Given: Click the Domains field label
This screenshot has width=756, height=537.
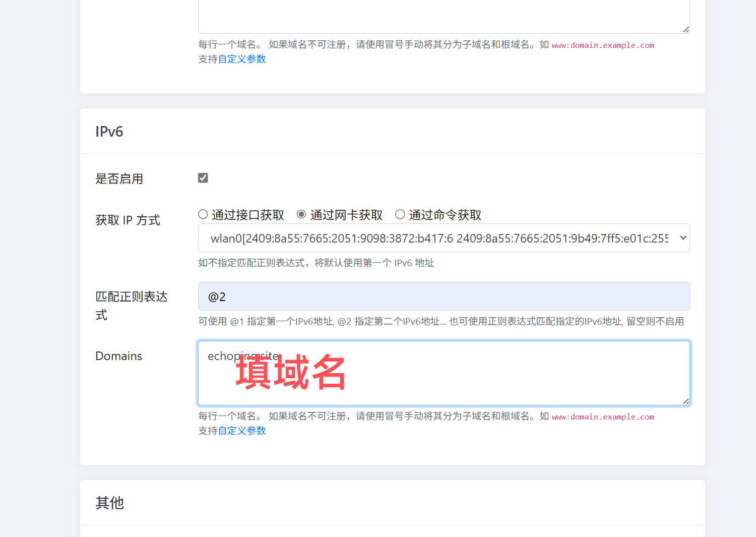Looking at the screenshot, I should point(119,356).
